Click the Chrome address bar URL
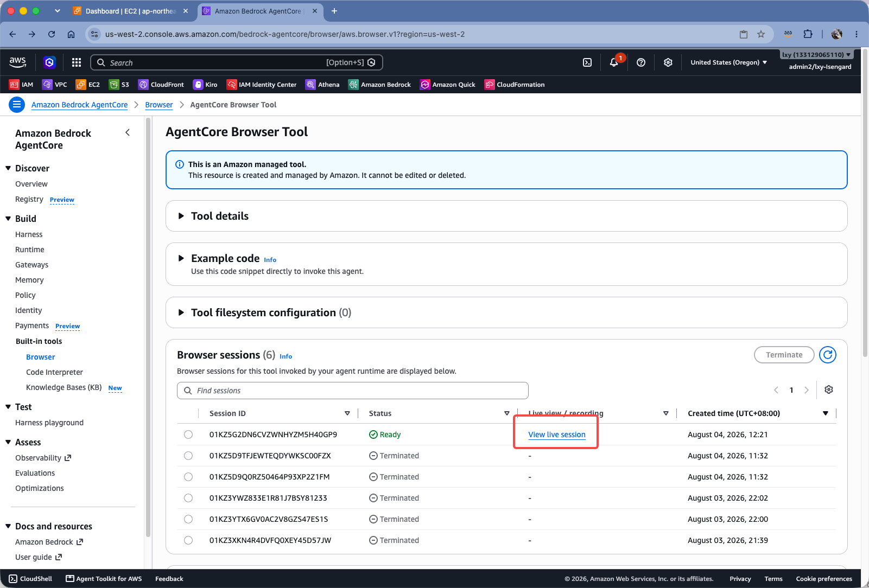The width and height of the screenshot is (869, 588). pyautogui.click(x=285, y=34)
